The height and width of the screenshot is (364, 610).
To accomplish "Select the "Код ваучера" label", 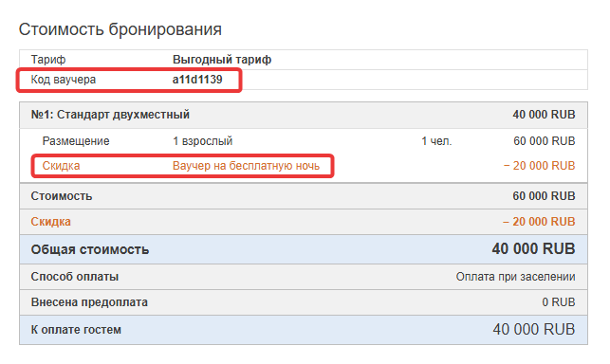I will coord(64,80).
